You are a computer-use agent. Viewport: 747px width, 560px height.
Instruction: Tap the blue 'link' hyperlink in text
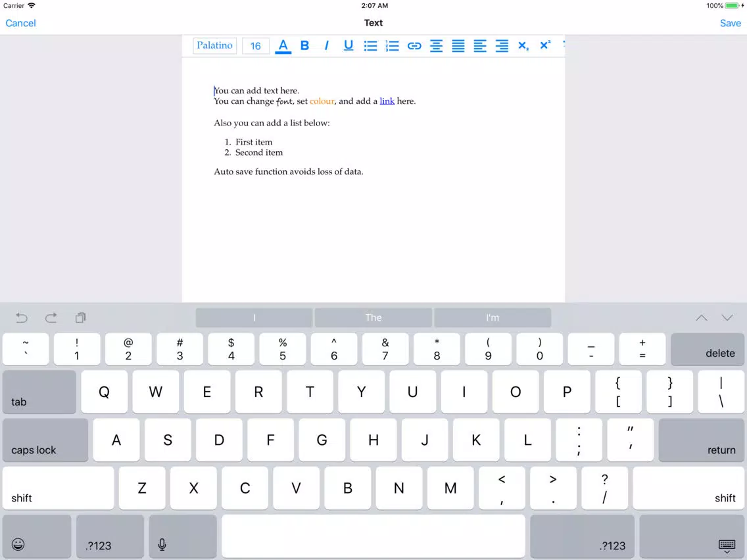(x=387, y=101)
